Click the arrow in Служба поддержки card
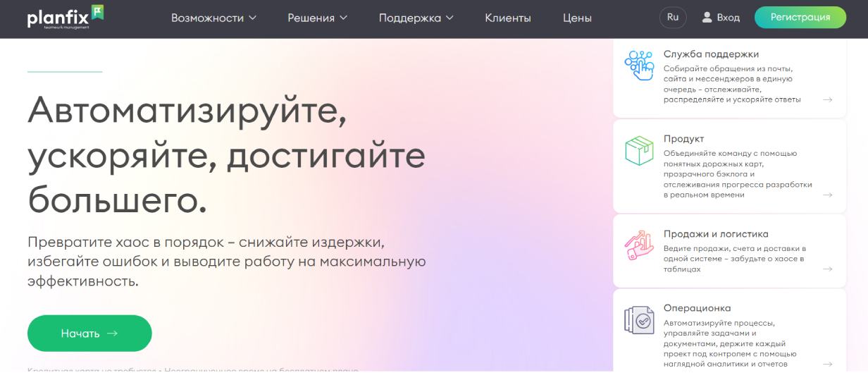 (x=828, y=100)
